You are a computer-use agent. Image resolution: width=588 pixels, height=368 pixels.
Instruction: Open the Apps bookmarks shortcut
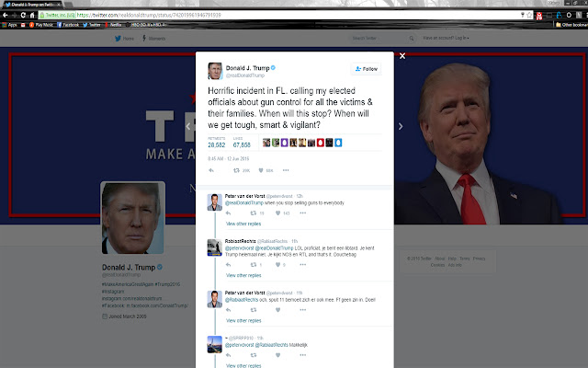coord(10,25)
